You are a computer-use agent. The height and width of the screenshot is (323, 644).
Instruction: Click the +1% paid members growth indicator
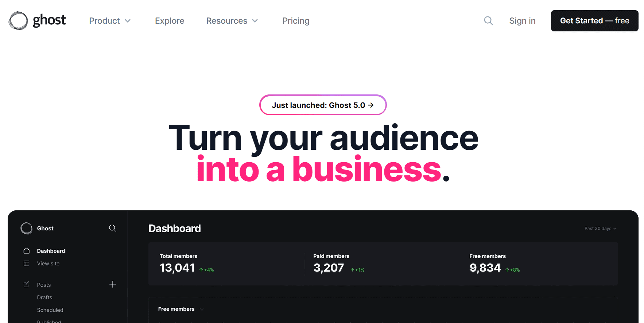pos(357,270)
